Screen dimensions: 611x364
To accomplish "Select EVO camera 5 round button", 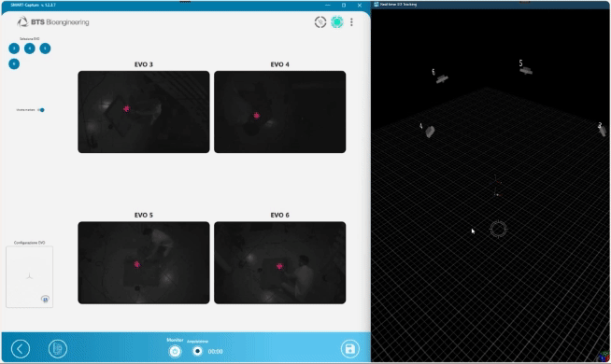I will [x=45, y=49].
